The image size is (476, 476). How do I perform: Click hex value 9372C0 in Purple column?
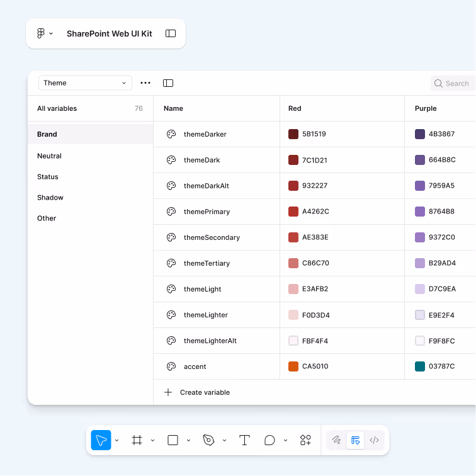(x=442, y=237)
